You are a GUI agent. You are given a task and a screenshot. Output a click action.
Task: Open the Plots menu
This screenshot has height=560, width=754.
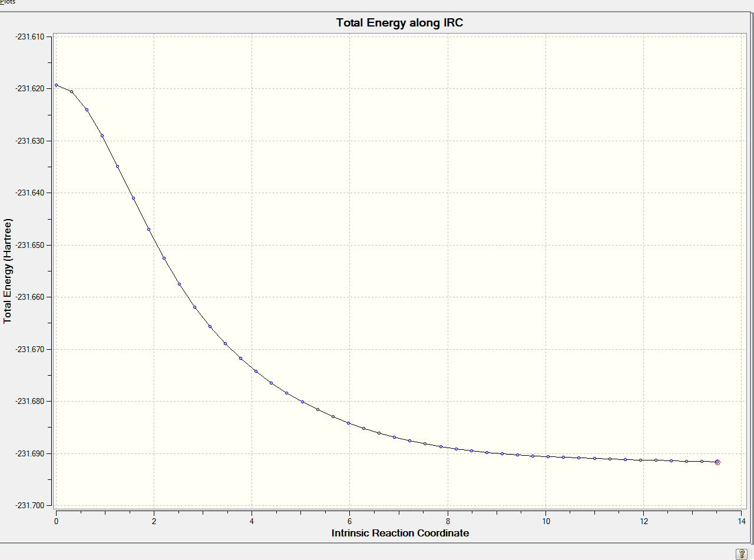(x=8, y=2)
